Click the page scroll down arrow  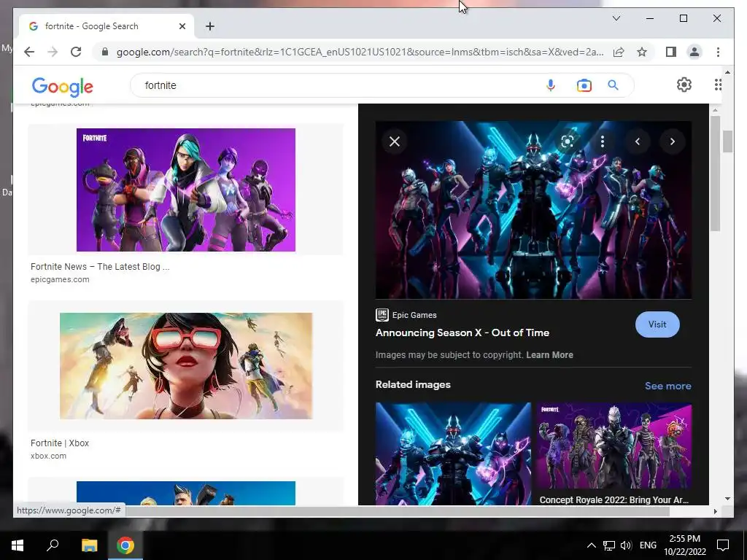pos(727,499)
